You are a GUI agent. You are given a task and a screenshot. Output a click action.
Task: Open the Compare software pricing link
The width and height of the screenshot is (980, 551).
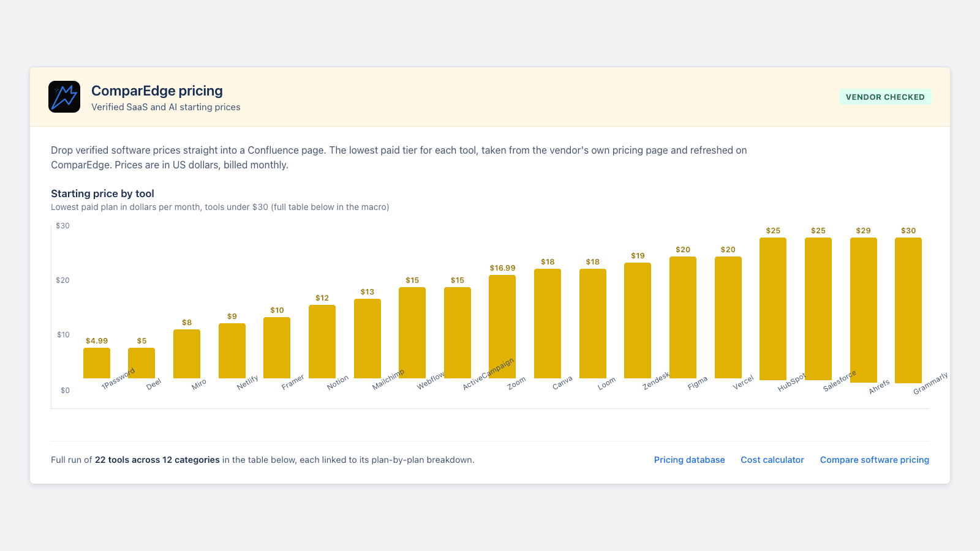click(875, 460)
